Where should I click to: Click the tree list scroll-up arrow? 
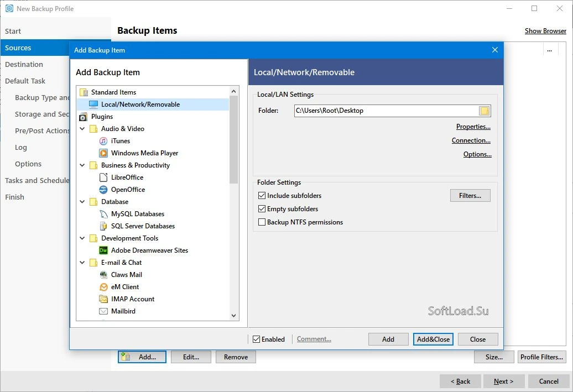[x=234, y=91]
